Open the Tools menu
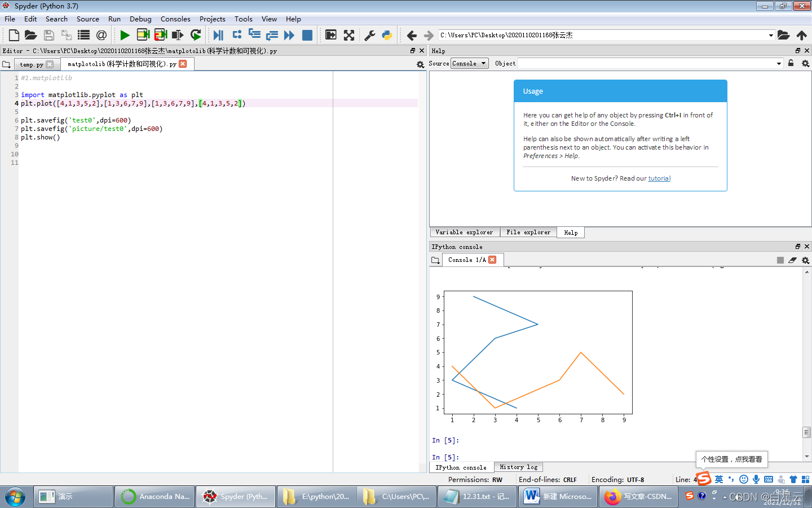Image resolution: width=812 pixels, height=508 pixels. (244, 19)
